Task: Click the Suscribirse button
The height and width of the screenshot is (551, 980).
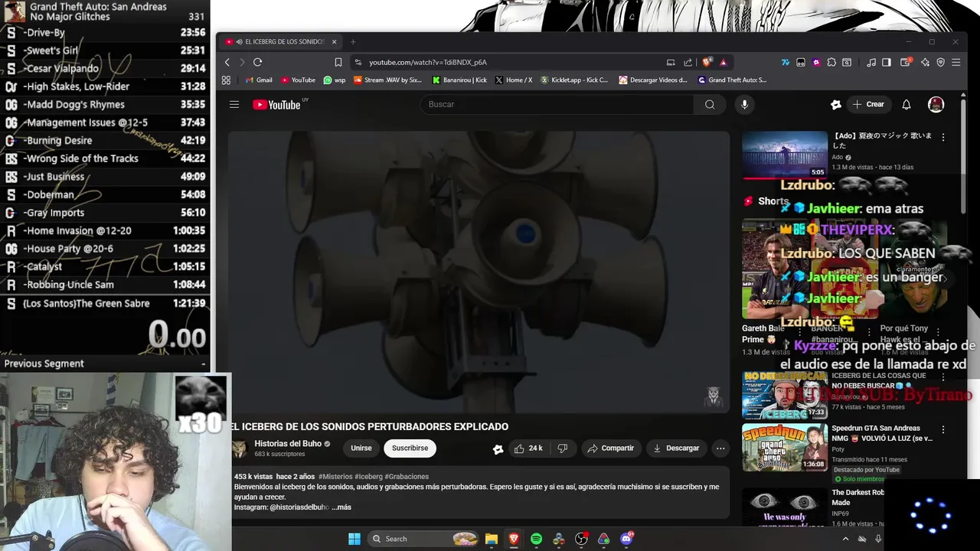Action: (x=410, y=448)
